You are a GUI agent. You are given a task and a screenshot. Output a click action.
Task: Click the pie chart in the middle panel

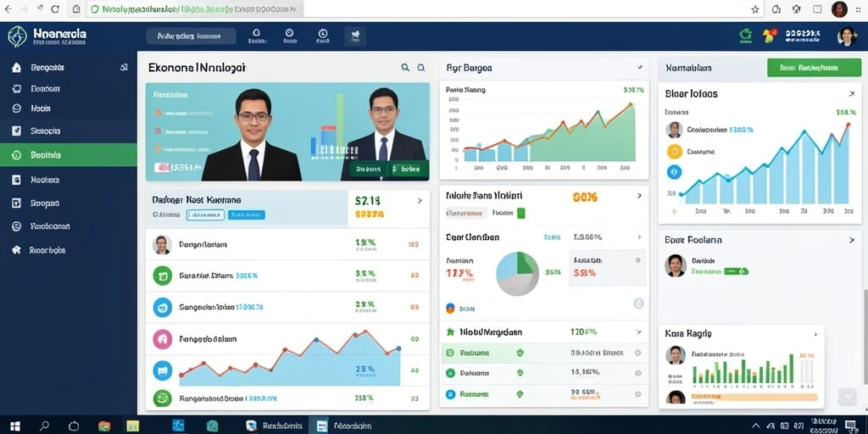[517, 274]
